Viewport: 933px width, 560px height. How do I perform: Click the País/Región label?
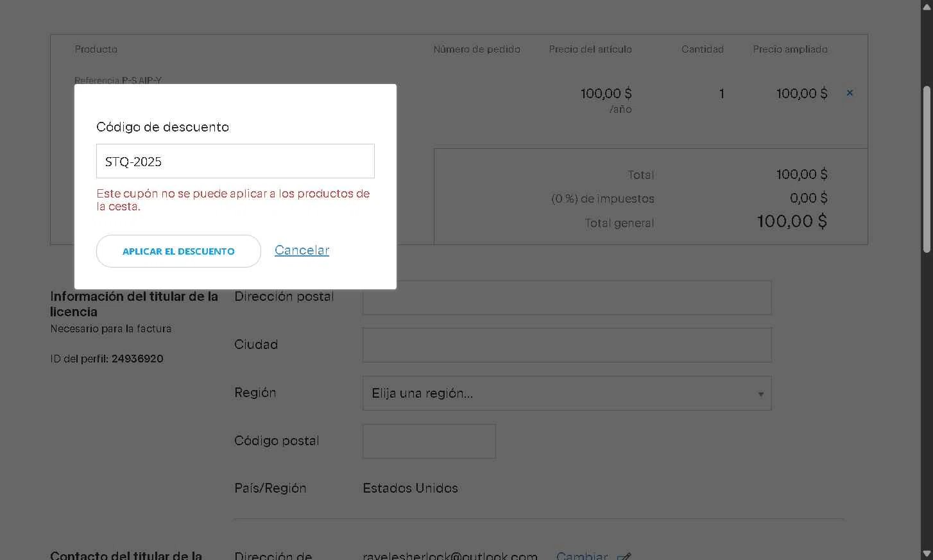pos(270,488)
